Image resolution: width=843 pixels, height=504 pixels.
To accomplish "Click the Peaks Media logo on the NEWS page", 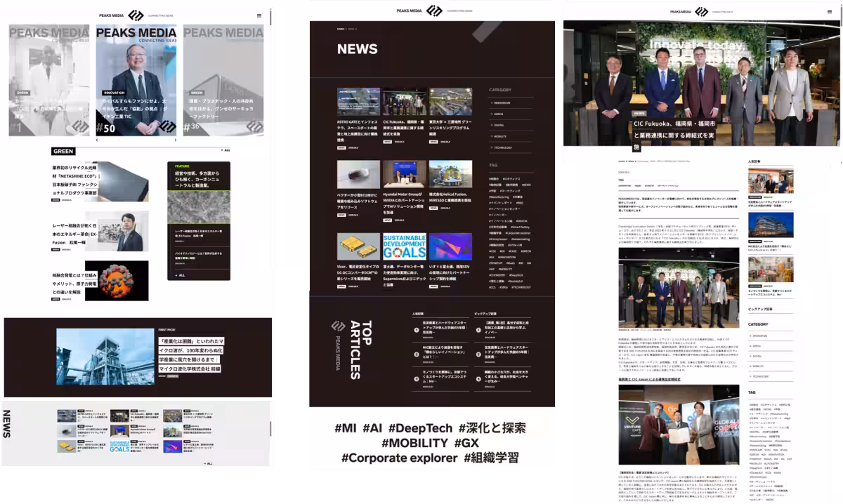I will pyautogui.click(x=435, y=11).
